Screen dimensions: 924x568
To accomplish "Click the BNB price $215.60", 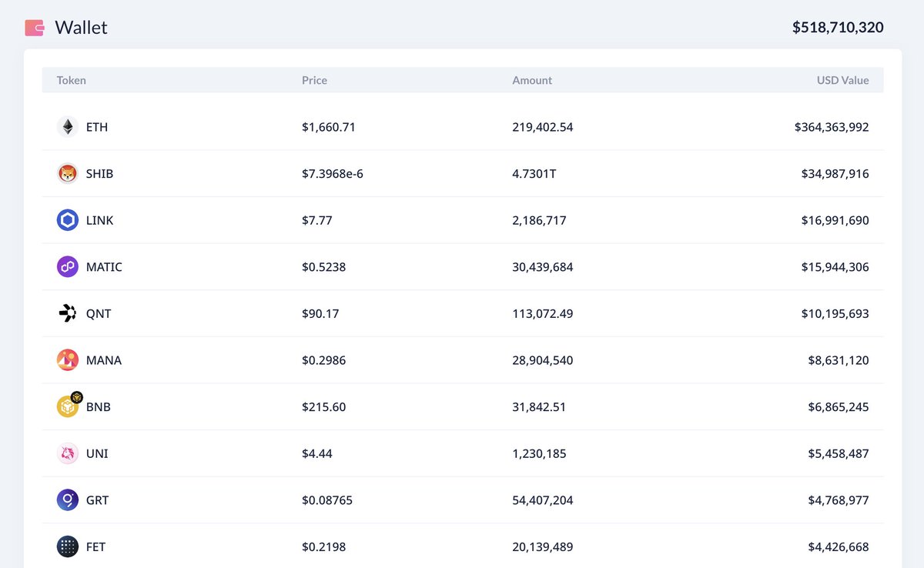I will click(x=324, y=407).
